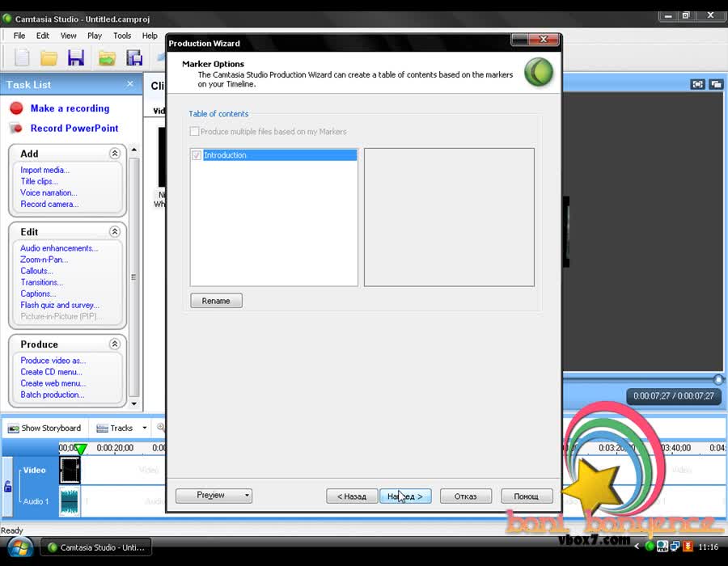
Task: Check Produce multiple files based on Markers
Action: click(194, 131)
